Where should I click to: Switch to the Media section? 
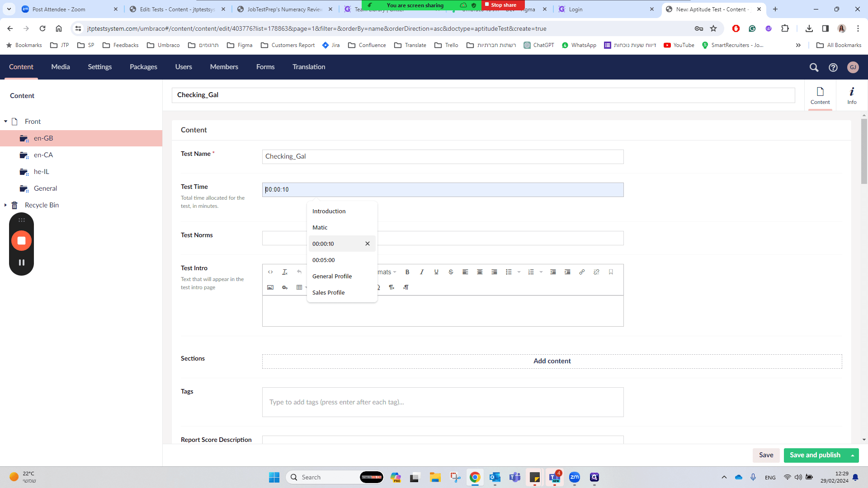(x=60, y=67)
